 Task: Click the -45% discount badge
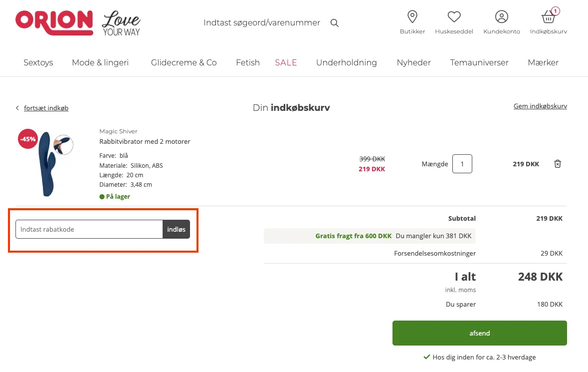pos(27,139)
